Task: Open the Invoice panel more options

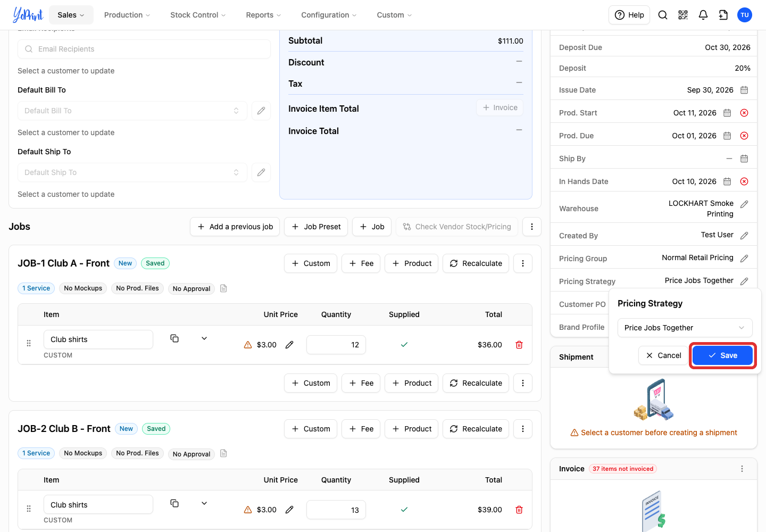Action: [742, 469]
